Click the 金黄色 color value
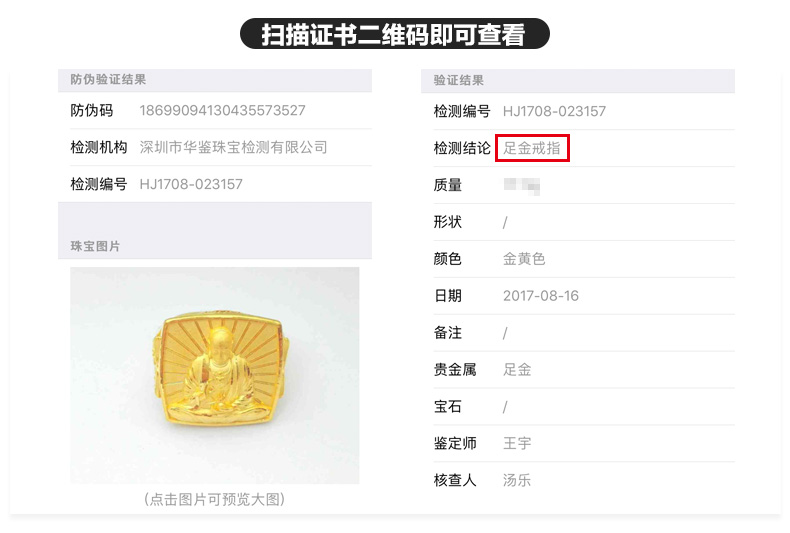790x533 pixels. tap(524, 259)
